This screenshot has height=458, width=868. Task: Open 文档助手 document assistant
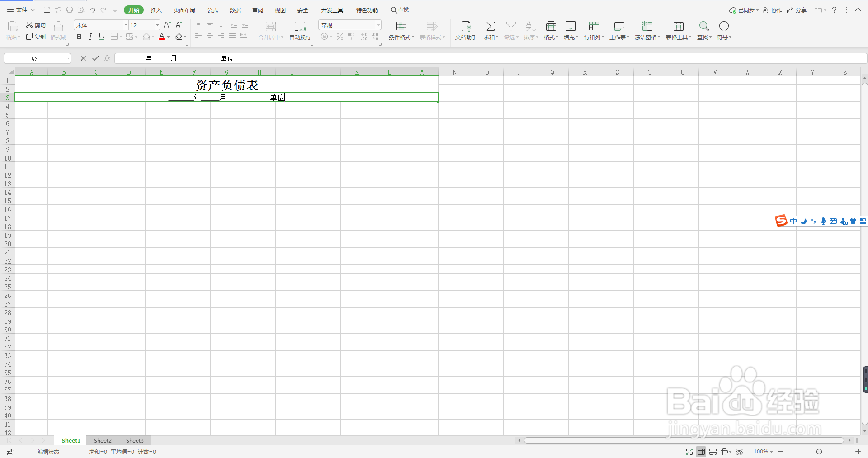tap(466, 31)
